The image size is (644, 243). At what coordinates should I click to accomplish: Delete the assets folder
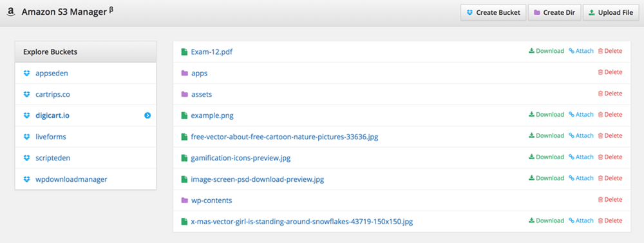610,93
